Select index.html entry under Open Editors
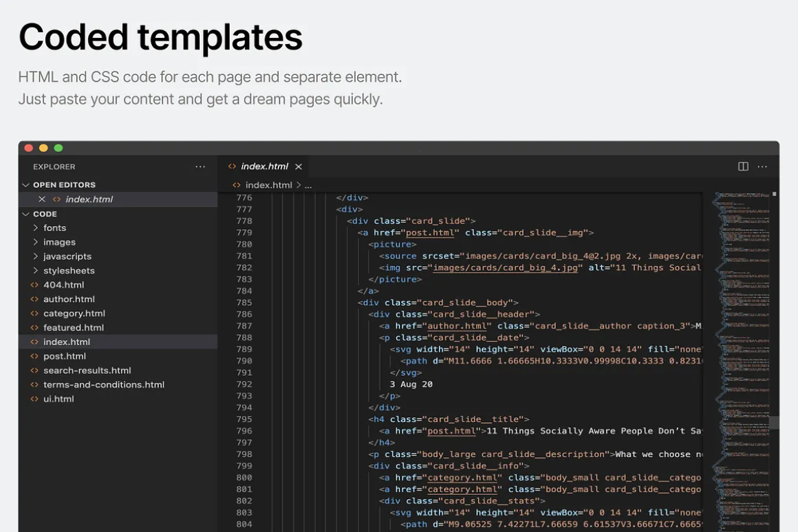The width and height of the screenshot is (798, 532). [118, 199]
